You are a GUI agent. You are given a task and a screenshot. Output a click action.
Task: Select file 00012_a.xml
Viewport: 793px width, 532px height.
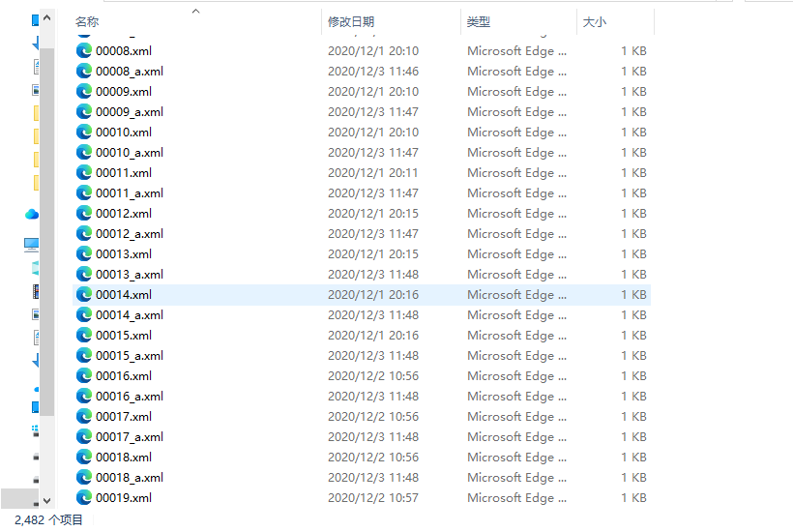pos(130,234)
